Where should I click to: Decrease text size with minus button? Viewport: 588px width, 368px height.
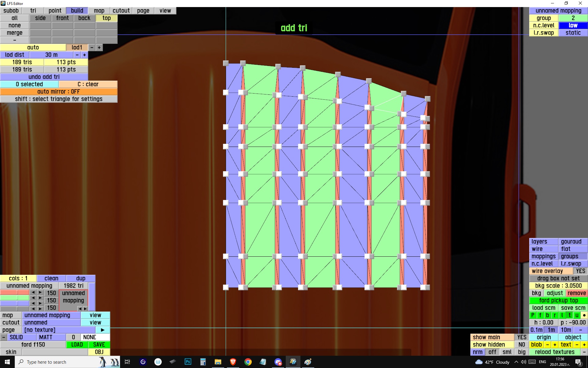click(x=577, y=345)
